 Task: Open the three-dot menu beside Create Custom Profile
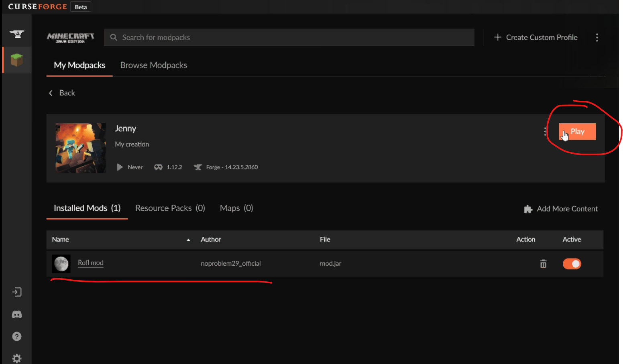point(597,37)
